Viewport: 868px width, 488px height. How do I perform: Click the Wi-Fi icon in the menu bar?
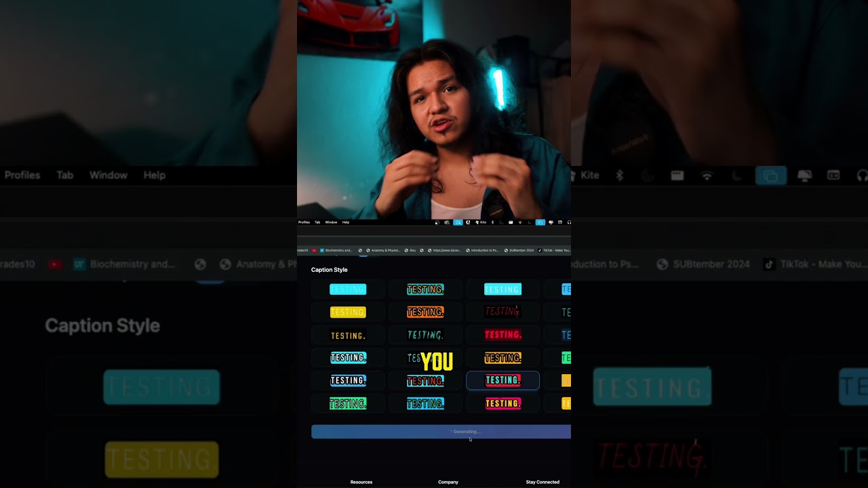click(520, 222)
